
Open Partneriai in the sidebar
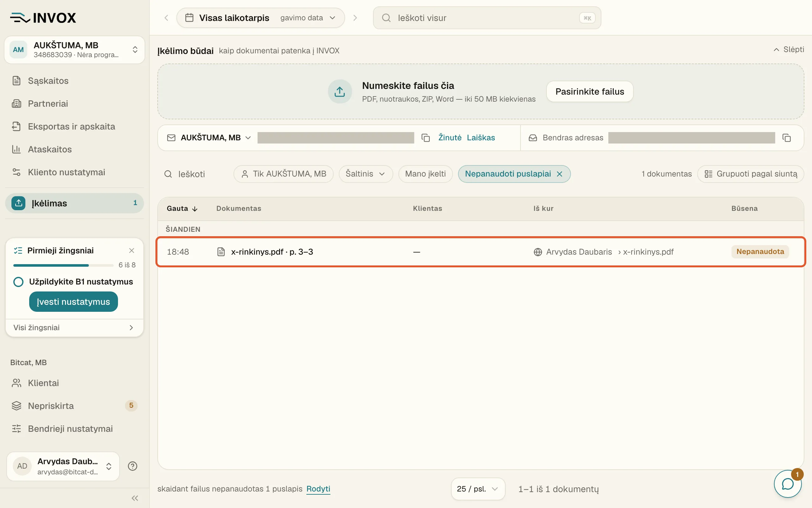75,104
